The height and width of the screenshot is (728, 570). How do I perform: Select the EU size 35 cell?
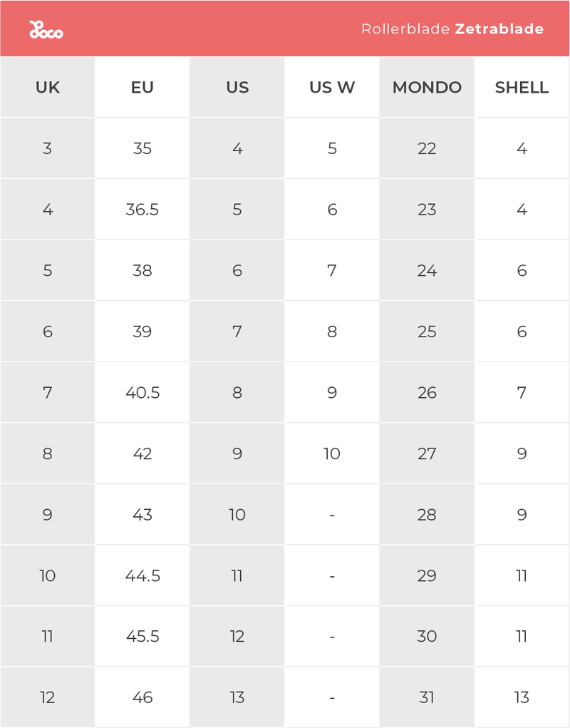142,148
